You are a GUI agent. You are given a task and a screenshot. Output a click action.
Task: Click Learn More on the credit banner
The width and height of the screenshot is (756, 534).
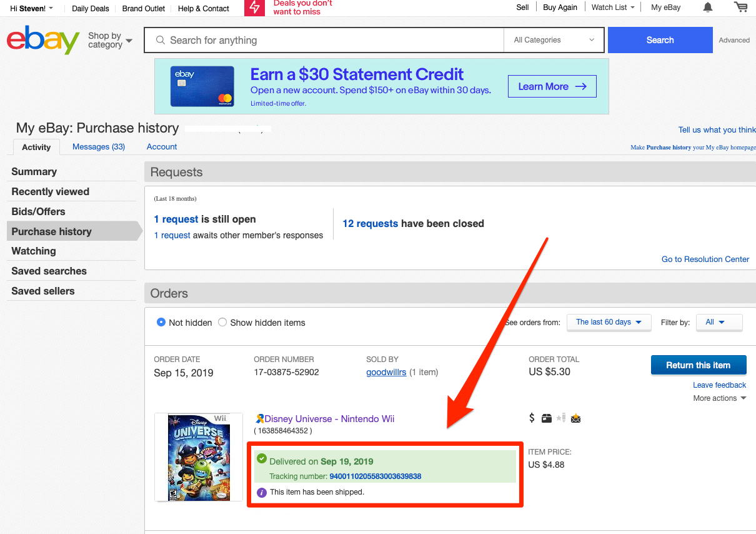[552, 86]
